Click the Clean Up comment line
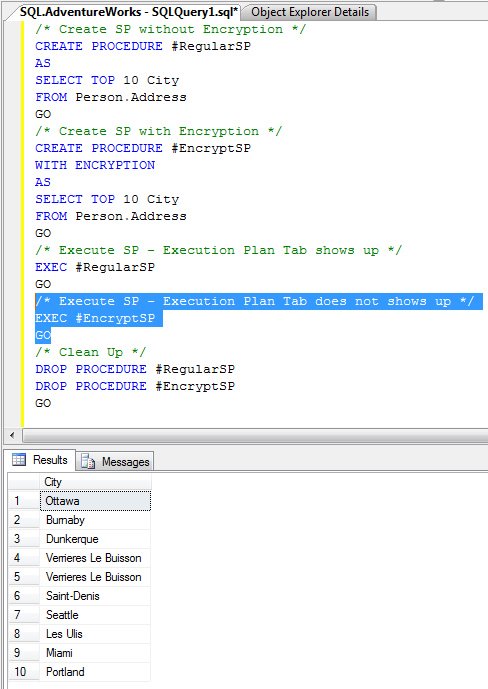Screen dimensions: 488x689 [90, 352]
